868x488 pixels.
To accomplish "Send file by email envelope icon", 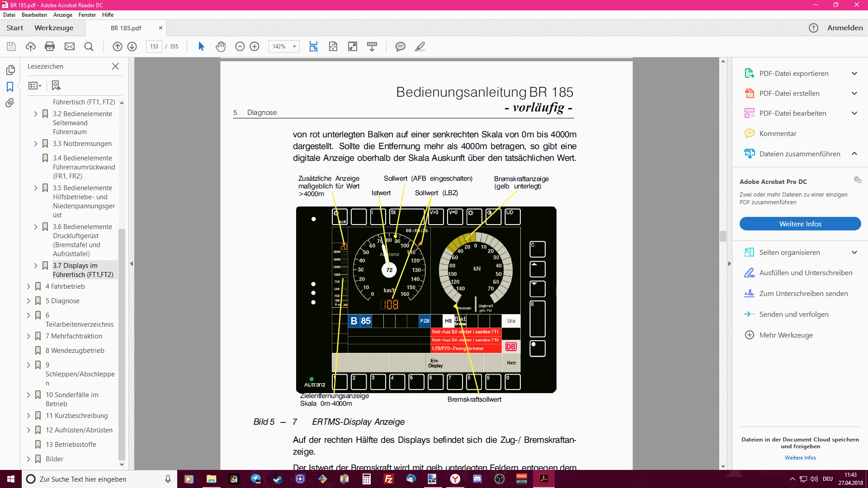I will pyautogui.click(x=70, y=47).
